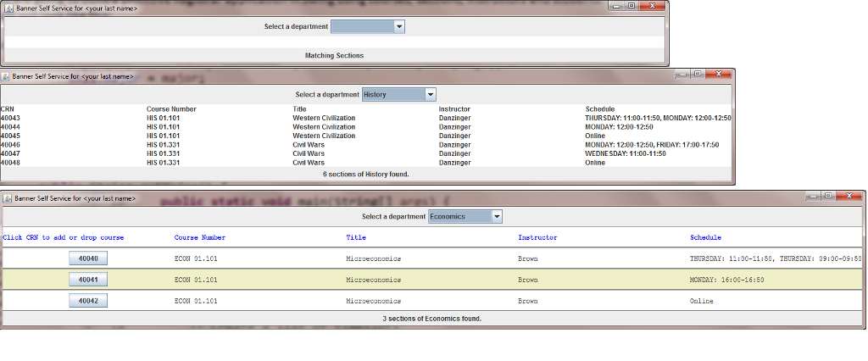Select CRN 40047 in History list

pyautogui.click(x=10, y=153)
